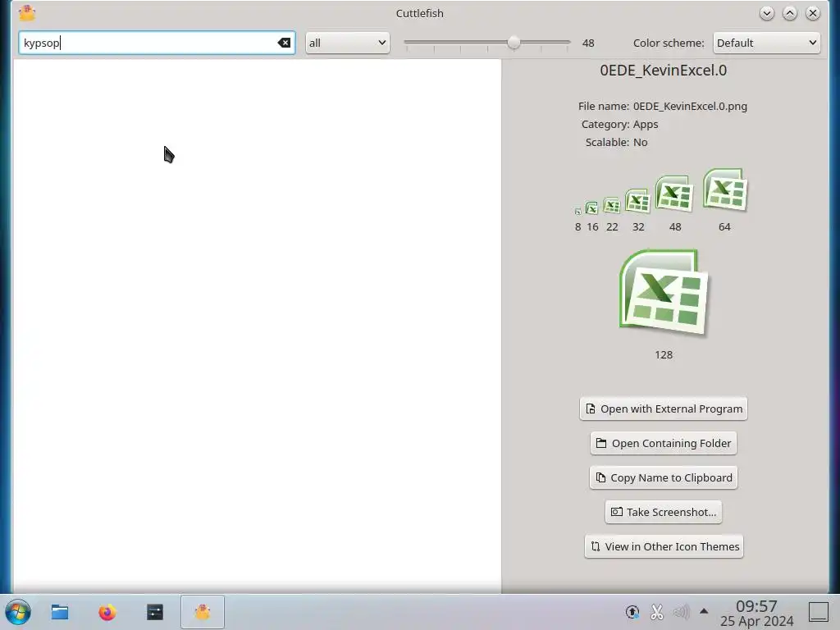This screenshot has width=840, height=630.
Task: Click the clipboard scissors tray icon
Action: point(657,612)
